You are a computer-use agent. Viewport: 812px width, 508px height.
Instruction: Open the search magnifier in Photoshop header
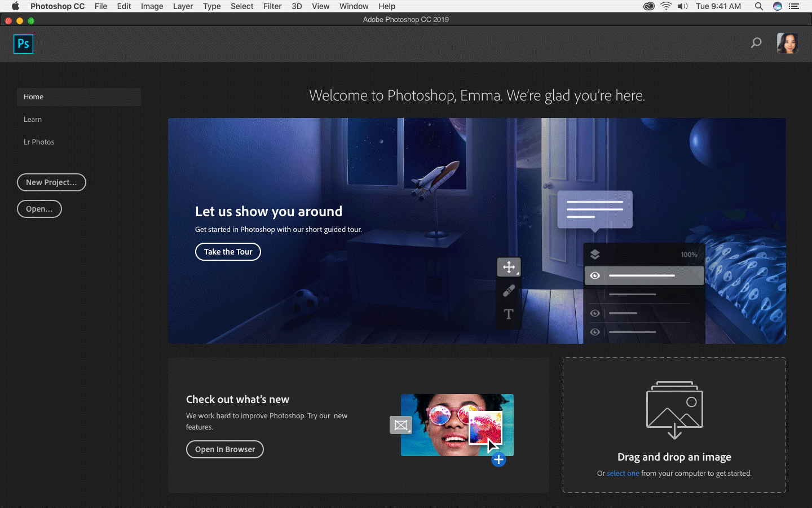pyautogui.click(x=756, y=43)
